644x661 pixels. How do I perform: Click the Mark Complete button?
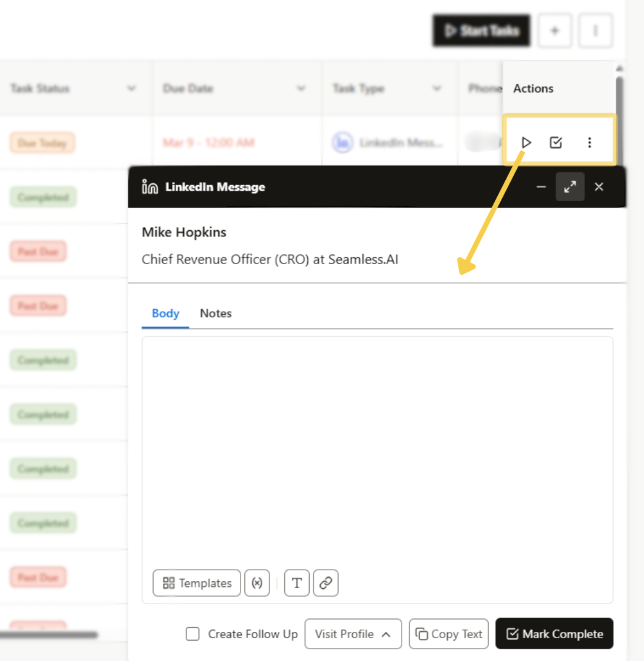click(554, 633)
